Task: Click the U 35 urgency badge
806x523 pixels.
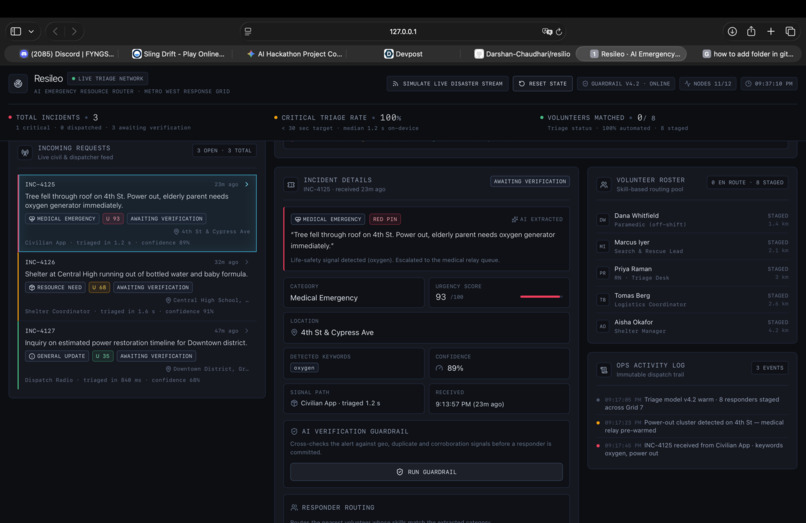Action: click(x=103, y=356)
